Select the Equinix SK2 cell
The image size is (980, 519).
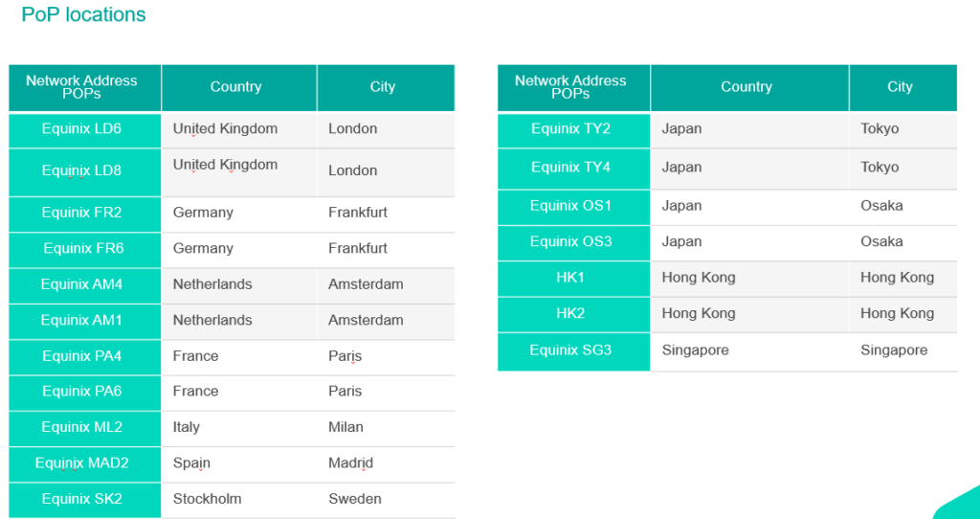(85, 500)
